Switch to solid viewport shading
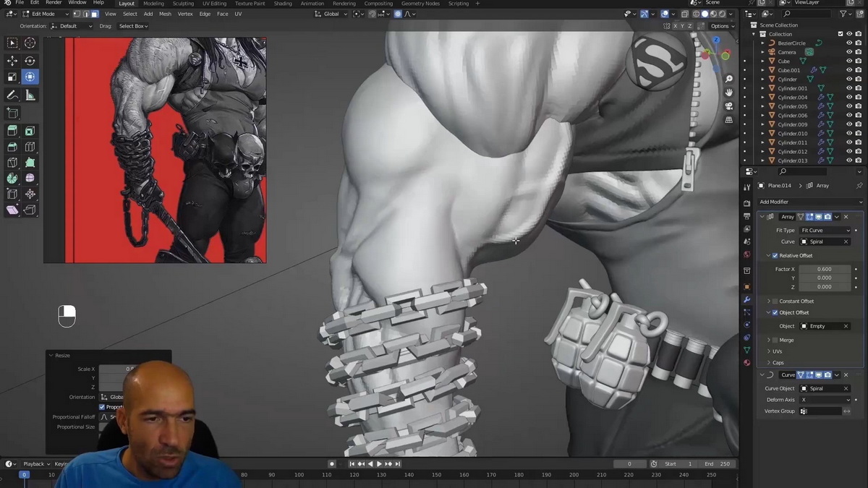Viewport: 868px width, 488px height. pos(705,14)
